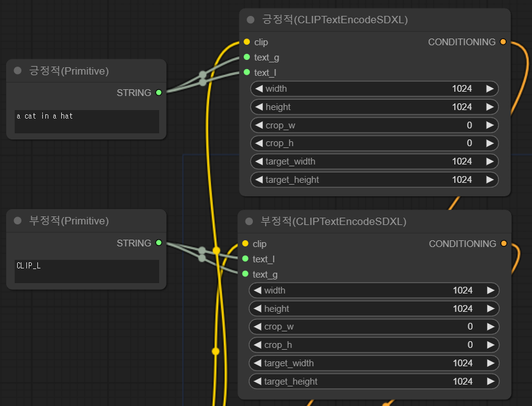Increase height on the 긍정적 encoder node

point(490,107)
